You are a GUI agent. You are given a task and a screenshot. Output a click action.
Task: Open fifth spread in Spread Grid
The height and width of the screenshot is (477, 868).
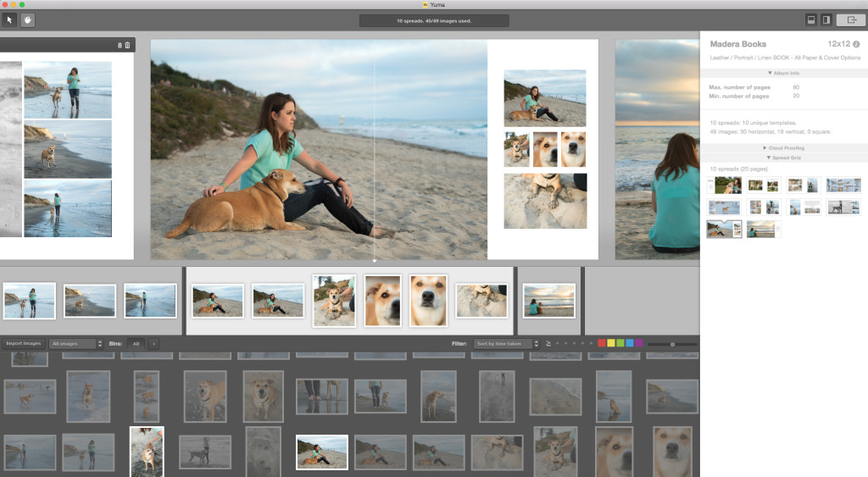click(x=725, y=207)
